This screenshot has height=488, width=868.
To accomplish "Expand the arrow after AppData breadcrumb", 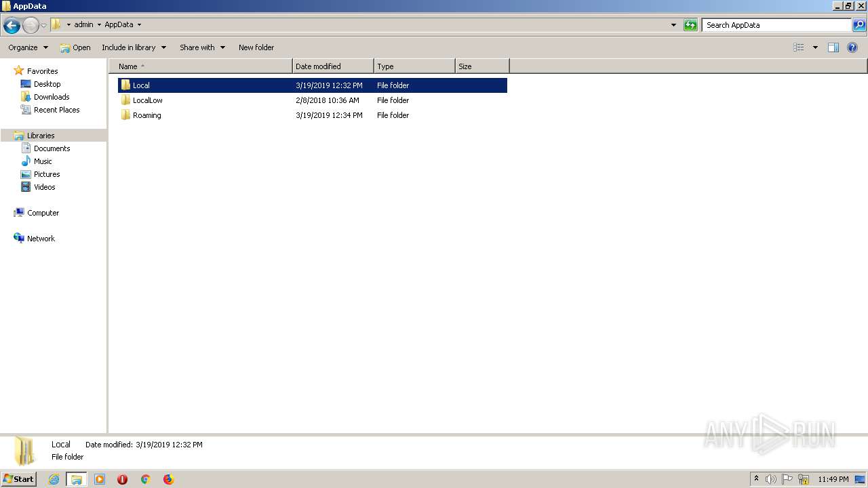I will pyautogui.click(x=140, y=24).
